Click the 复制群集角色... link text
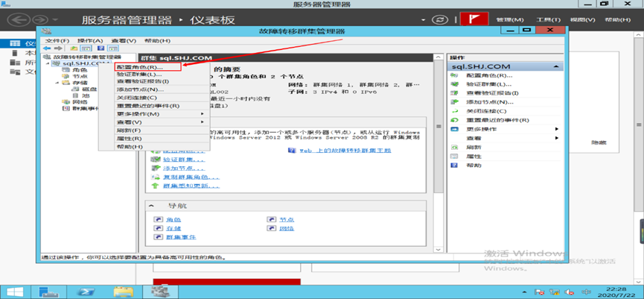Screen dimensions: 644x299 [191, 177]
